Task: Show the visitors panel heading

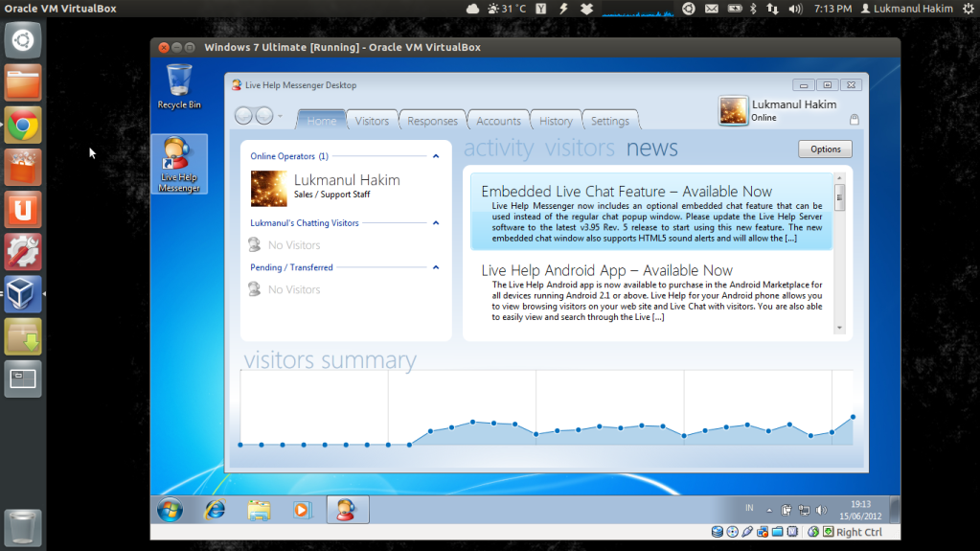Action: click(x=580, y=149)
